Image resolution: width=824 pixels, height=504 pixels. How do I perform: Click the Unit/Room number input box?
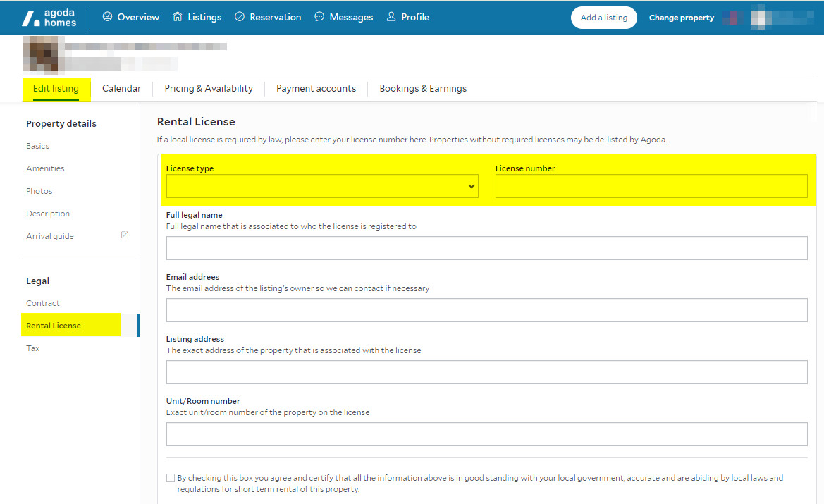click(486, 434)
